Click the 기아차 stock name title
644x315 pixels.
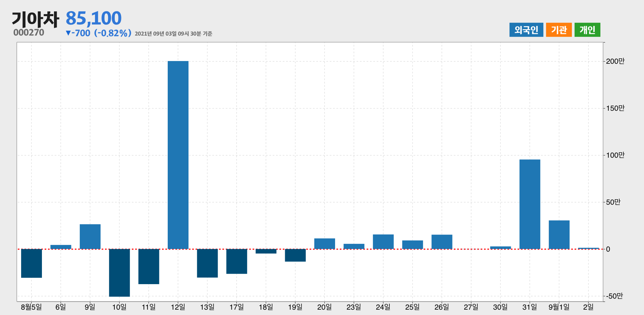36,19
